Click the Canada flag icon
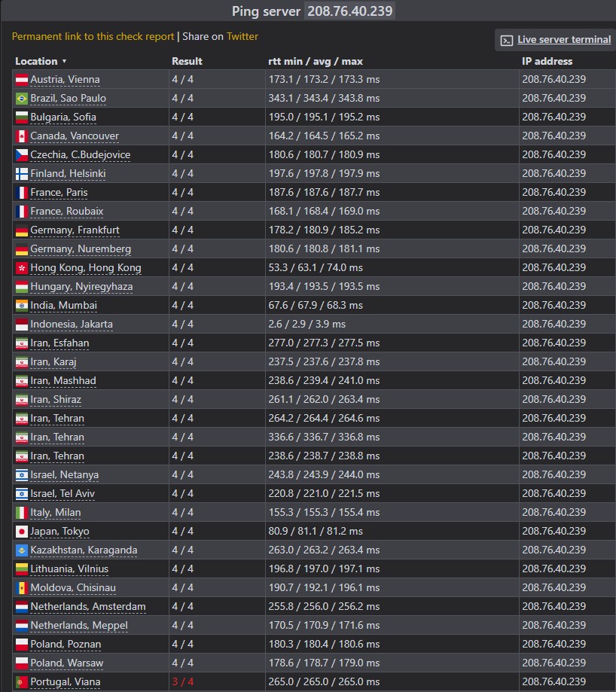This screenshot has height=692, width=616. point(22,136)
